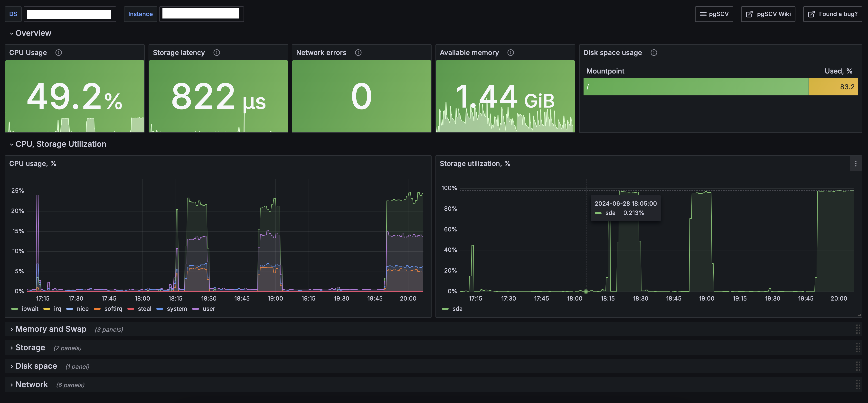Toggle sda series in the storage legend
Screen dimensions: 868x403
point(457,309)
